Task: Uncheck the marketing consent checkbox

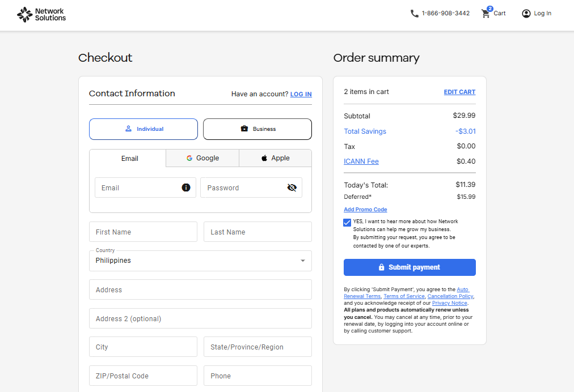Action: pyautogui.click(x=347, y=223)
